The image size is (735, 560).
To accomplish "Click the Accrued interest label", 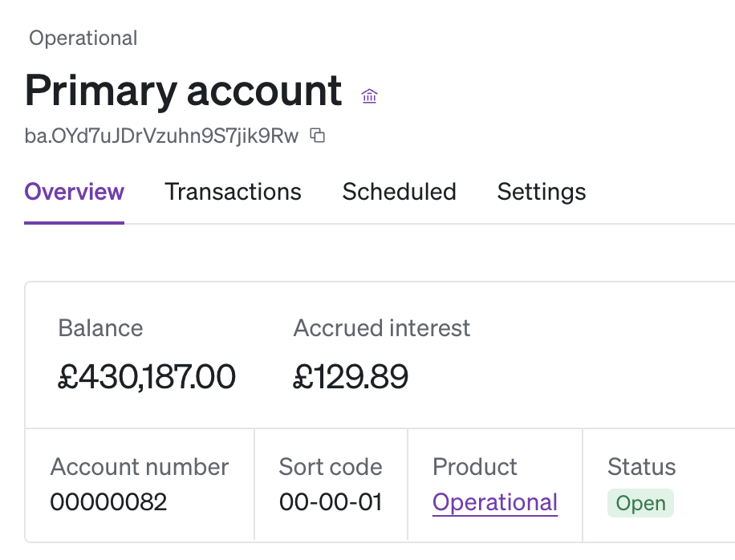I will click(382, 327).
